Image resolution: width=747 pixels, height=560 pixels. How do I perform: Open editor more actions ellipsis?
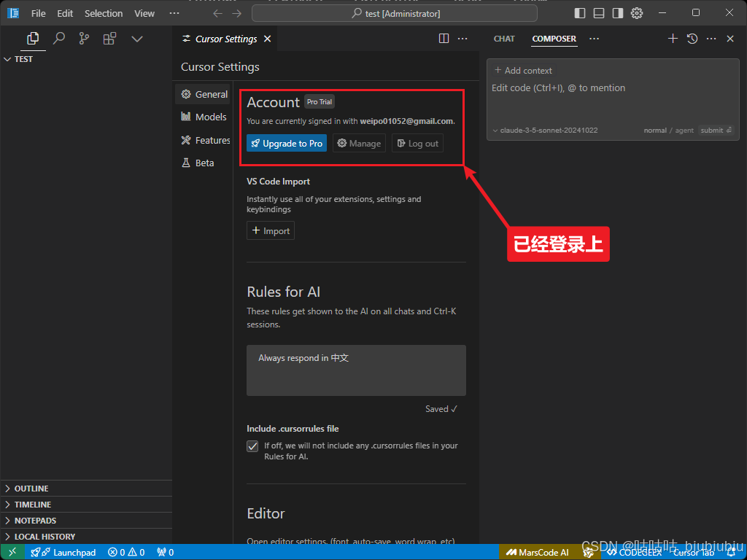(x=462, y=39)
